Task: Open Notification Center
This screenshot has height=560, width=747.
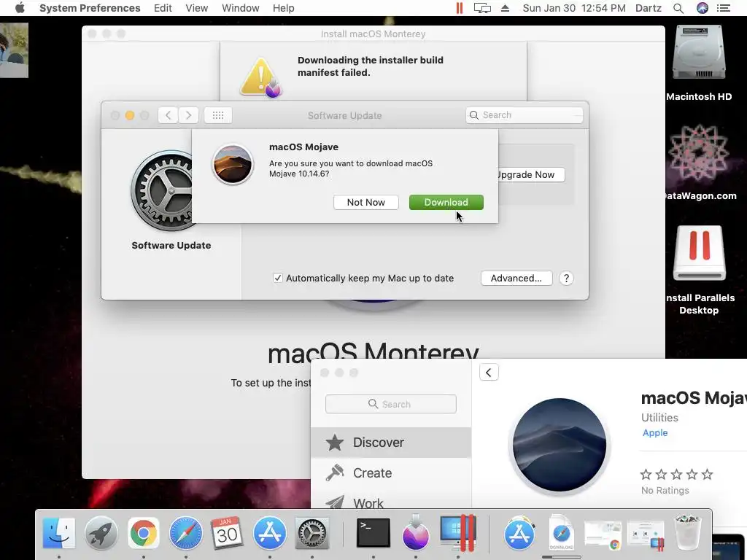Action: pos(724,8)
